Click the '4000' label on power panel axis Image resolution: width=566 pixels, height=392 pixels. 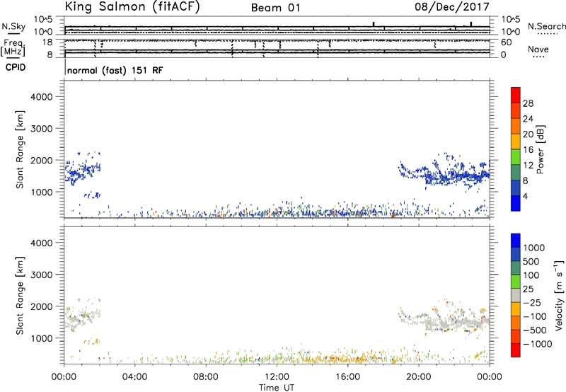pyautogui.click(x=41, y=97)
